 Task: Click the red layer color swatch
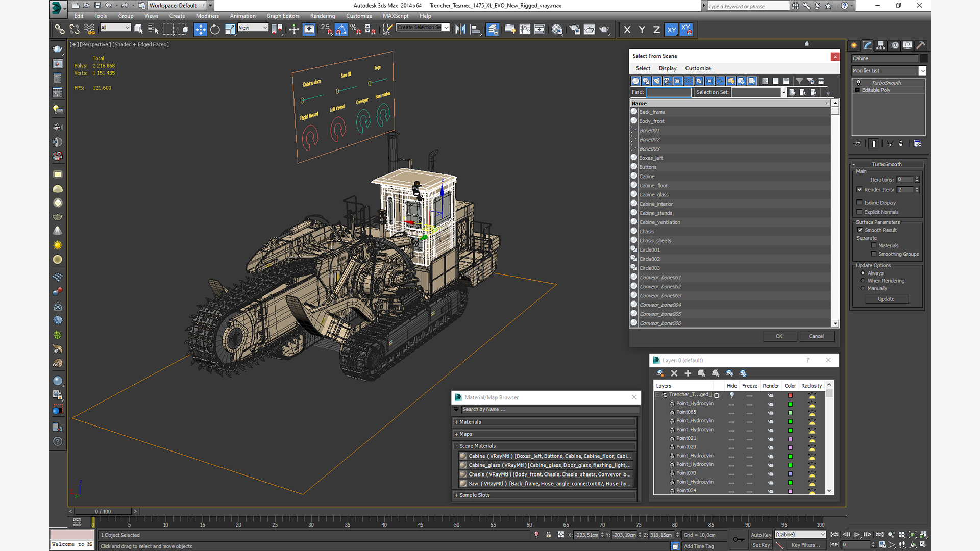coord(790,395)
